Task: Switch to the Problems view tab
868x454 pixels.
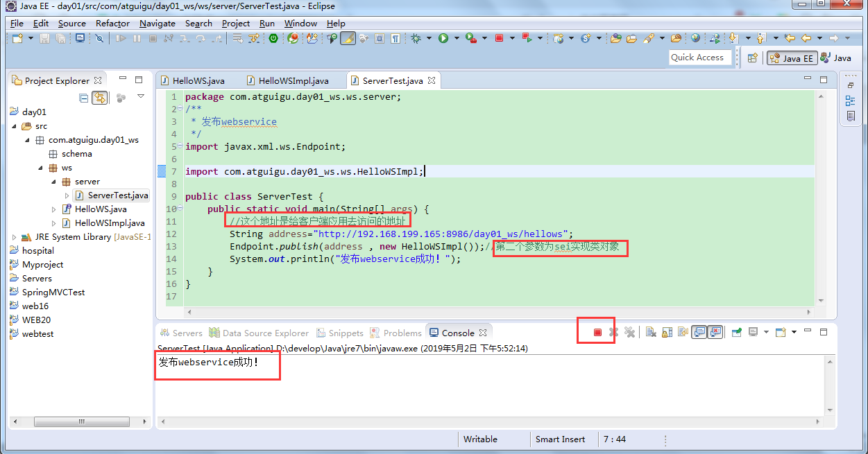Action: point(395,333)
